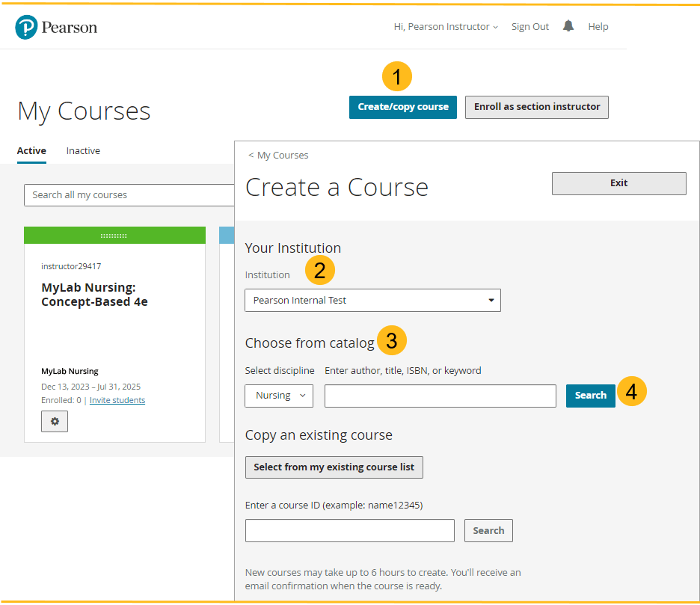The width and height of the screenshot is (700, 605).
Task: Focus the Search all my courses field
Action: point(129,195)
